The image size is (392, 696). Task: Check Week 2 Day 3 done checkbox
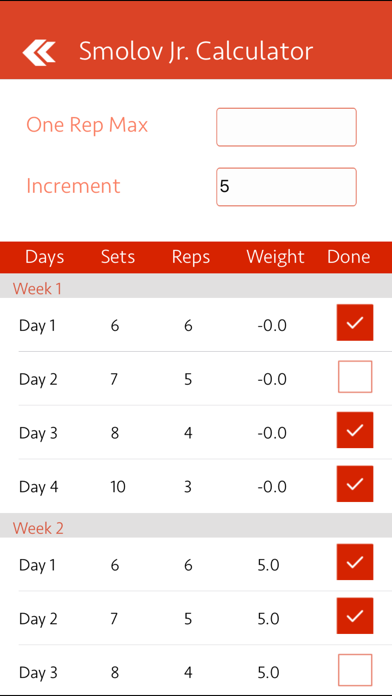pos(355,670)
